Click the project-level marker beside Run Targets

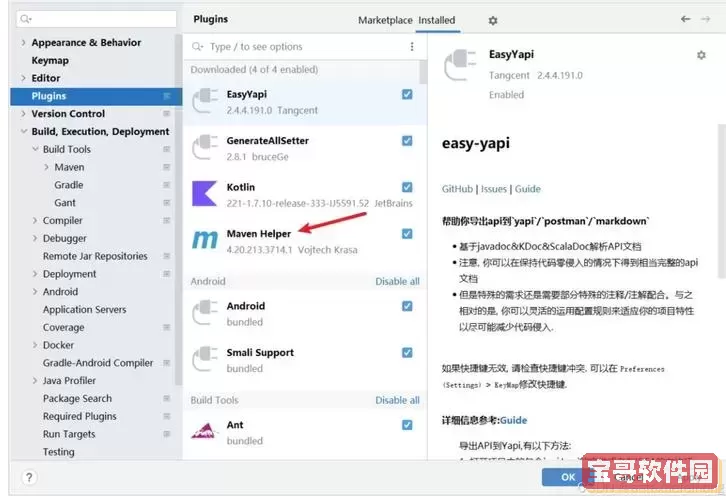tap(167, 434)
